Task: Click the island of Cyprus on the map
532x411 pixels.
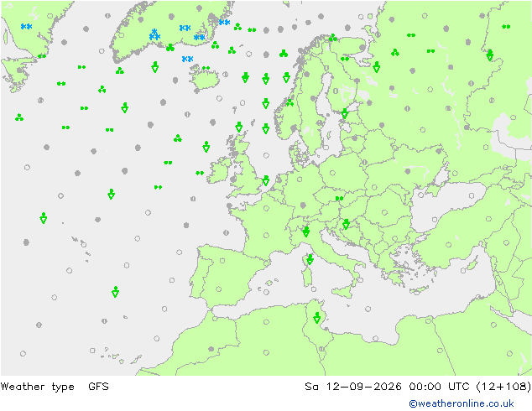Action: (x=420, y=290)
